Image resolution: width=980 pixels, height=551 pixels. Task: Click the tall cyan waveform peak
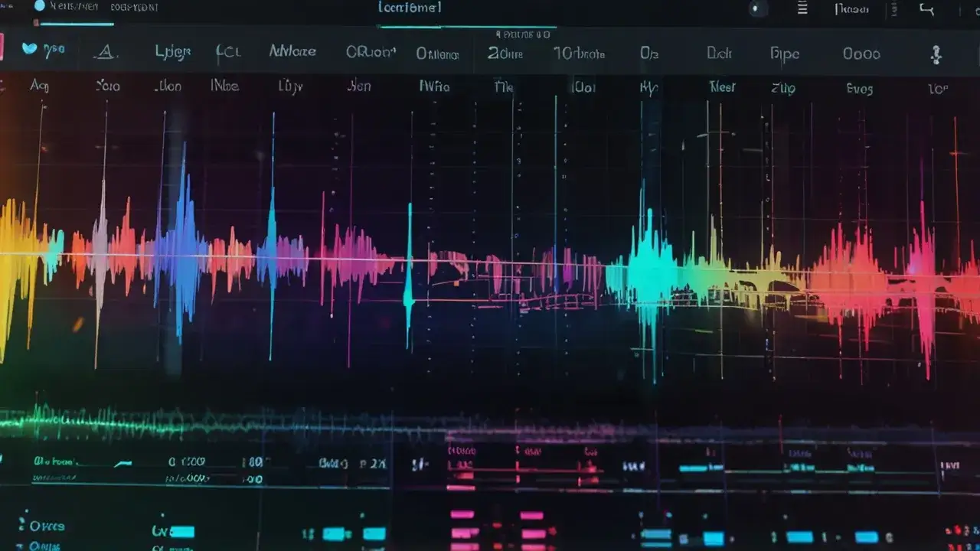click(409, 268)
